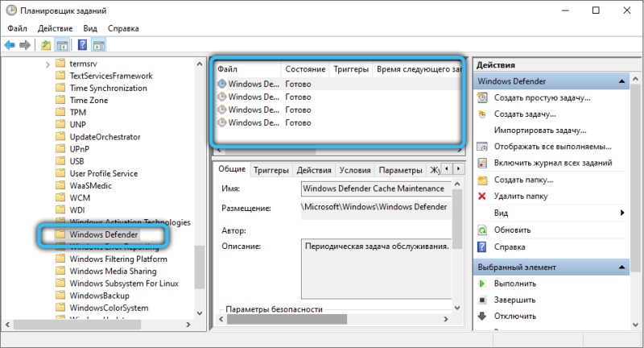The image size is (644, 348).
Task: Switch to the Триггеры tab
Action: click(x=270, y=170)
